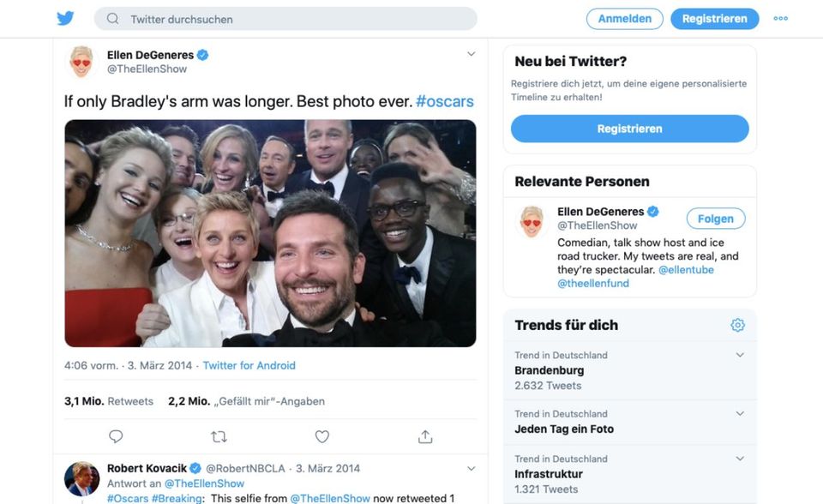This screenshot has height=504, width=823.
Task: Click the search magnifier icon
Action: (x=112, y=19)
